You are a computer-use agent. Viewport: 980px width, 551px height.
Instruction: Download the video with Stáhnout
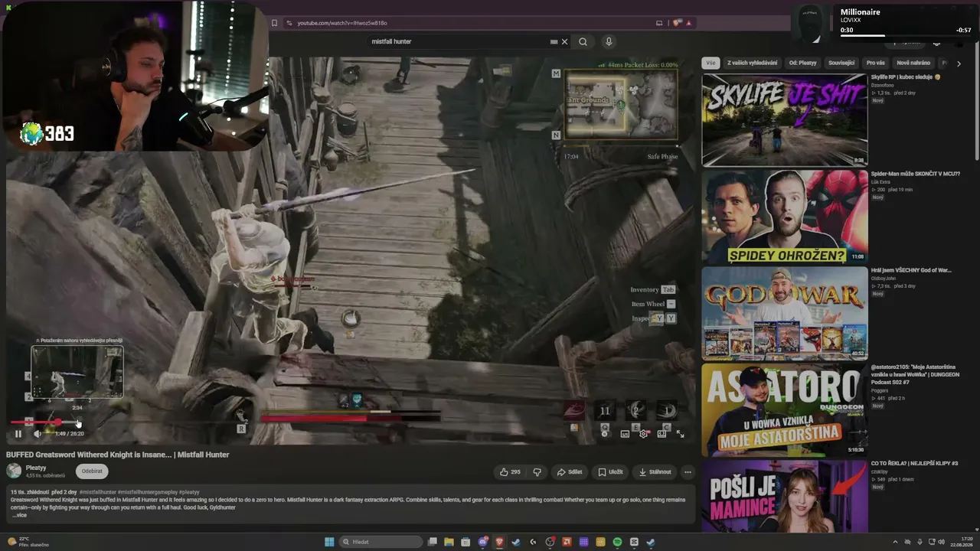[655, 472]
